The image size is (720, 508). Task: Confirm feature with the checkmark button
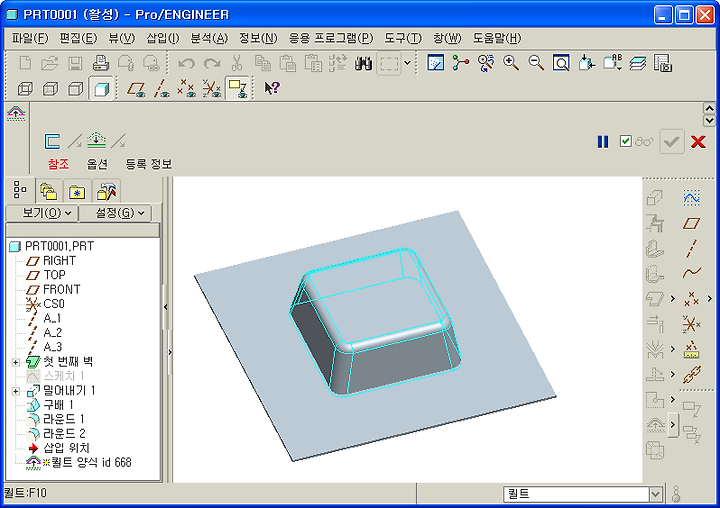tap(672, 141)
